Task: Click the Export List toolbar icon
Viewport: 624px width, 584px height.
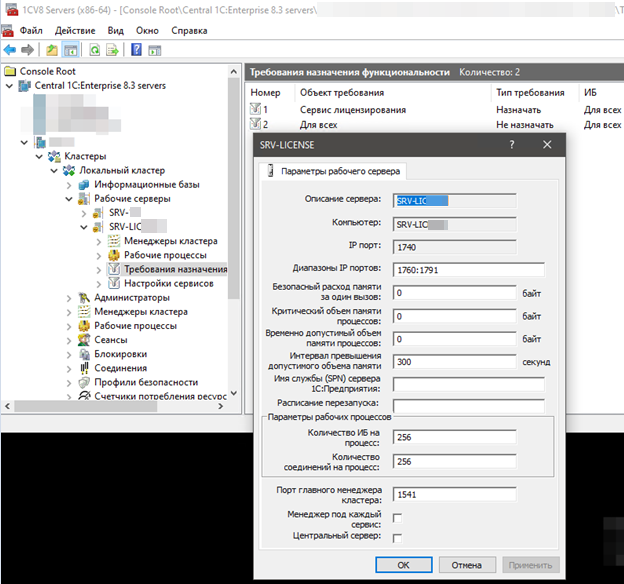Action: pyautogui.click(x=112, y=49)
